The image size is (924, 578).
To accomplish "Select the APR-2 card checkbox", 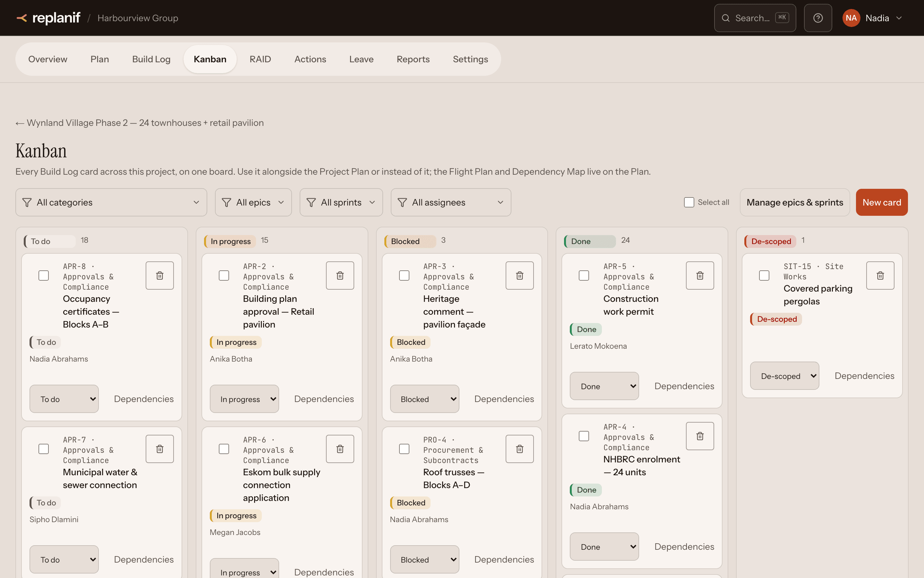I will click(224, 275).
